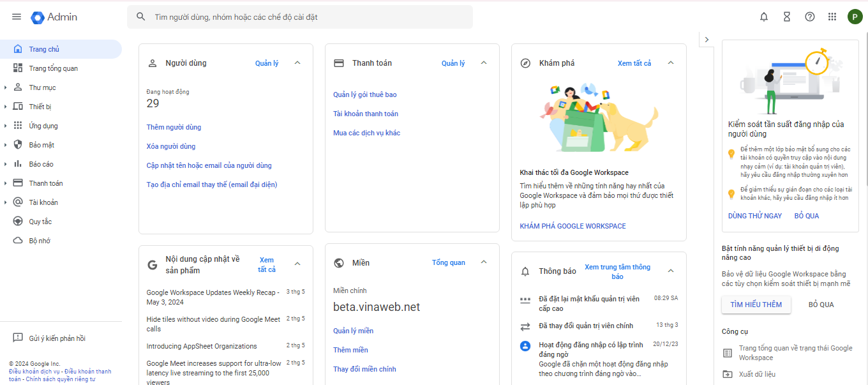Click the notifications bell icon

click(x=764, y=17)
